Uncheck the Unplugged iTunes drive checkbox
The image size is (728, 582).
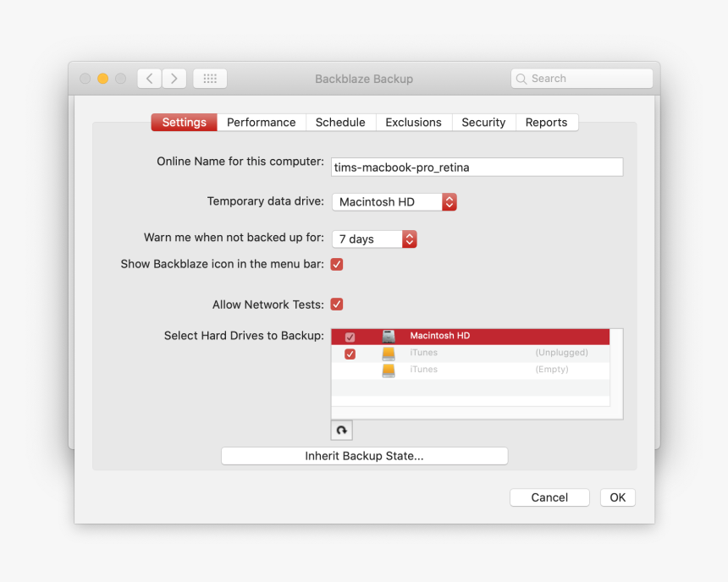(350, 354)
